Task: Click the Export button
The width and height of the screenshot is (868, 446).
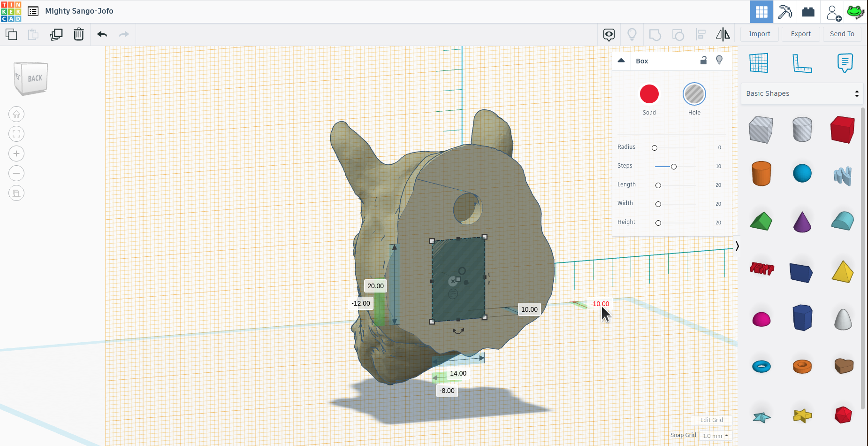Action: coord(800,34)
